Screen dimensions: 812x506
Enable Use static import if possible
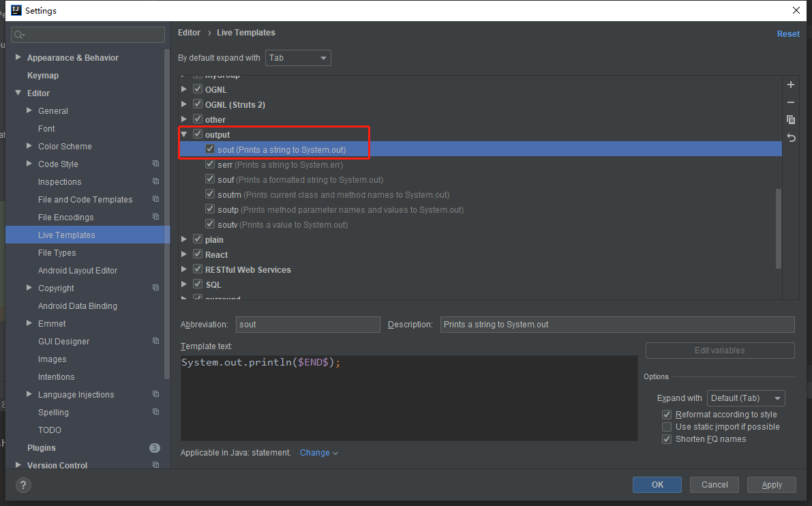tap(667, 427)
